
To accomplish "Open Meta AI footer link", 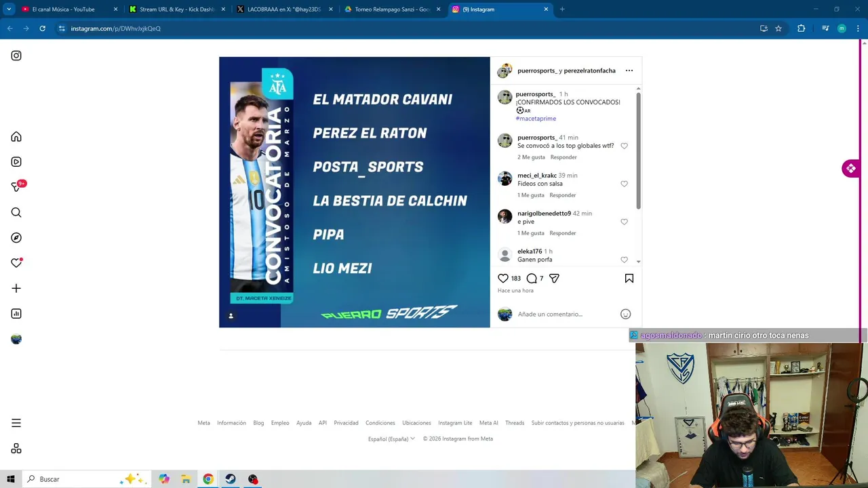I will 488,423.
